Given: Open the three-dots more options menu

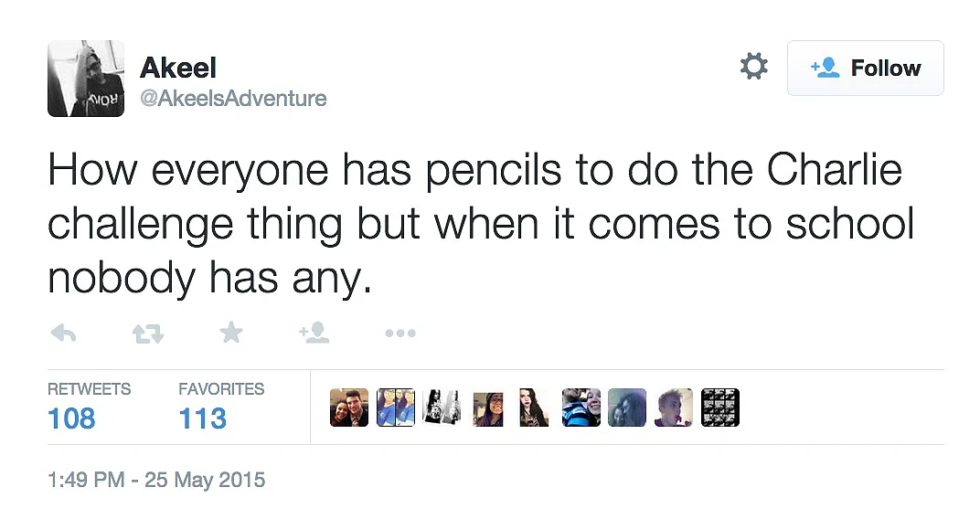Looking at the screenshot, I should pyautogui.click(x=400, y=334).
